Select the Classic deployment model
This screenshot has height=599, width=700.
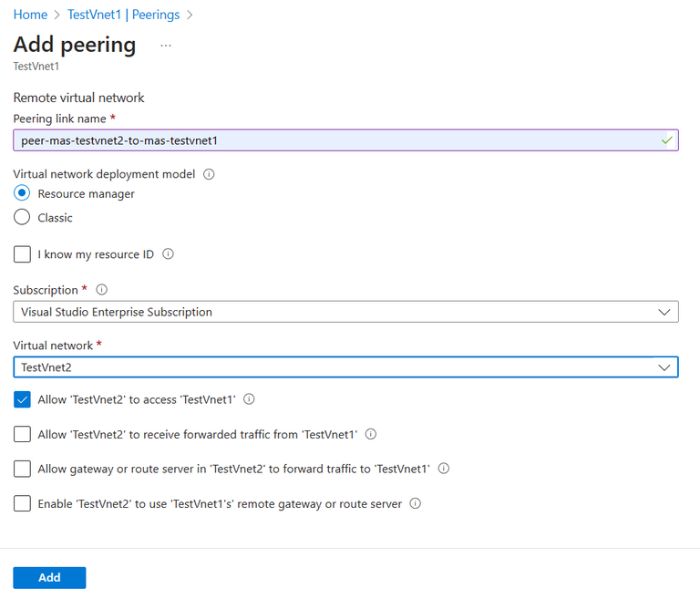23,218
